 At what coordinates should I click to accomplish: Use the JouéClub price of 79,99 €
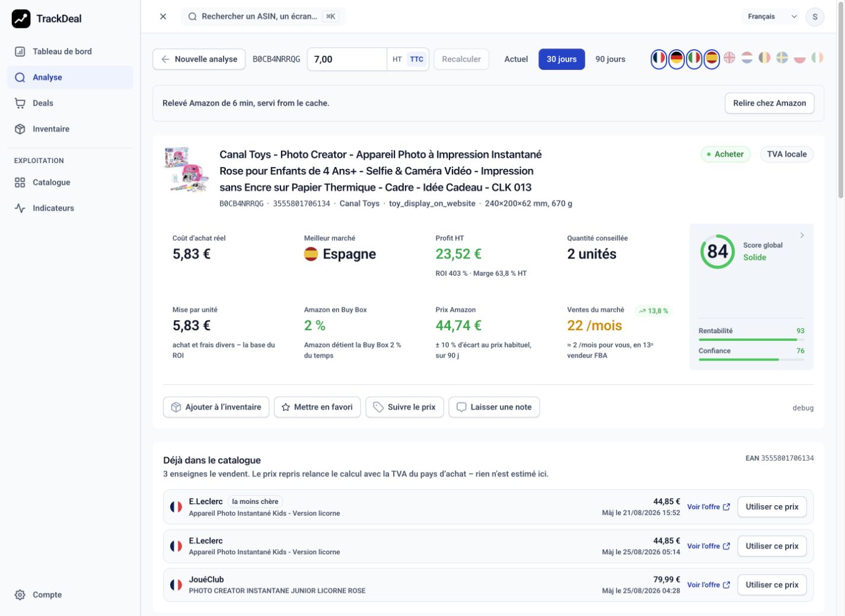point(771,585)
